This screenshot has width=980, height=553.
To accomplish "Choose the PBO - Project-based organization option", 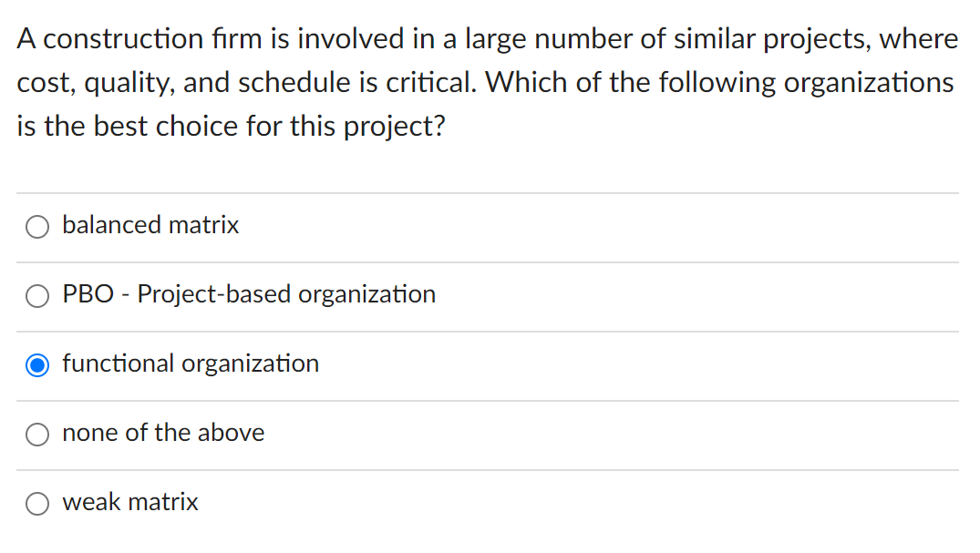I will pyautogui.click(x=36, y=295).
